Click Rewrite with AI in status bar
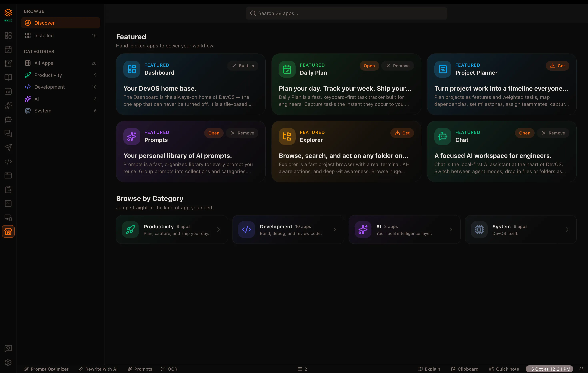 point(98,369)
